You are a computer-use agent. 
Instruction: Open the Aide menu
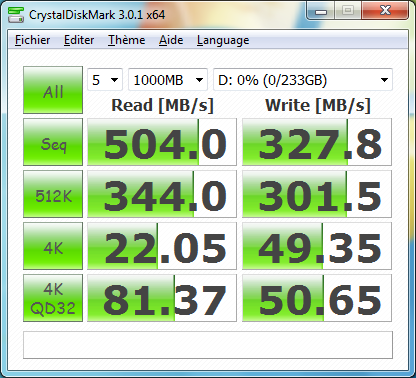[171, 40]
